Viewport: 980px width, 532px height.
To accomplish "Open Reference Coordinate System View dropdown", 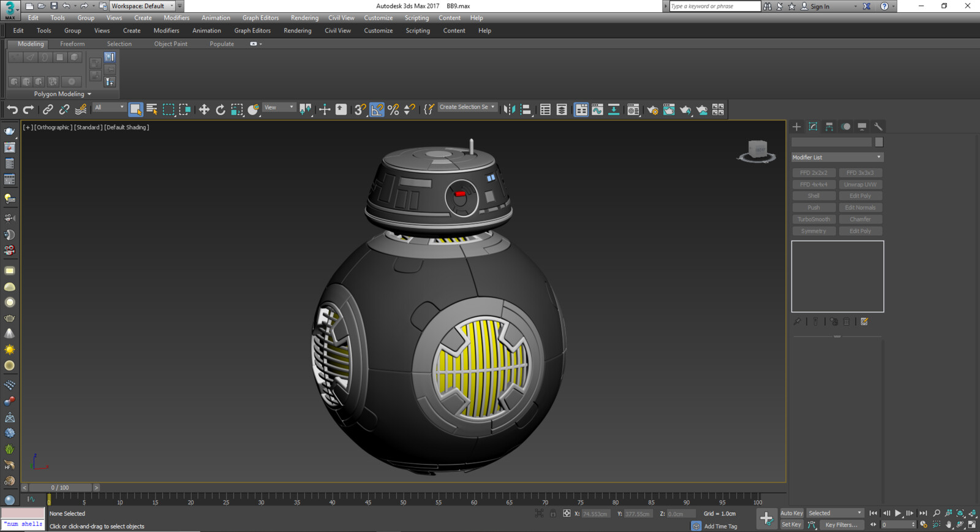I will click(x=279, y=107).
